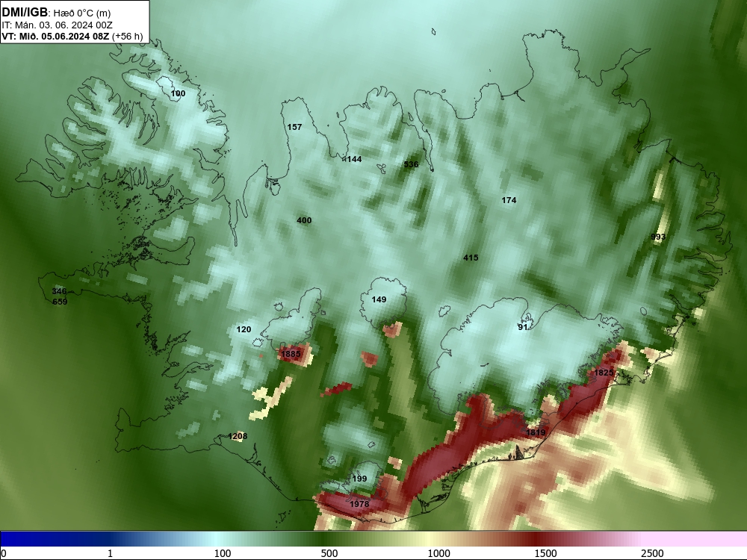747x560 pixels.
Task: Click the map value 149 on the glacier
Action: pyautogui.click(x=379, y=299)
